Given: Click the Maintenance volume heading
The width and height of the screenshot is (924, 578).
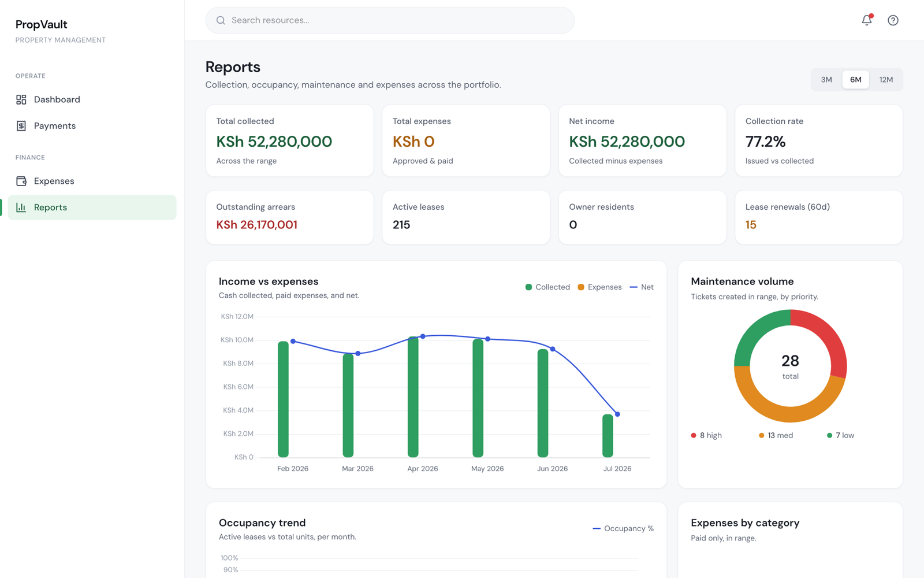Looking at the screenshot, I should [x=742, y=281].
